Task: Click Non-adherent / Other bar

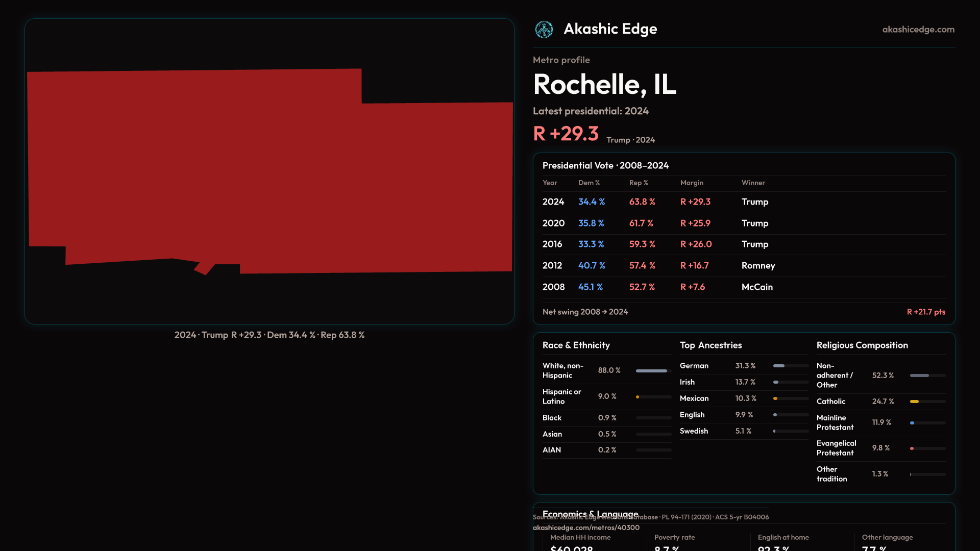Action: tap(920, 375)
